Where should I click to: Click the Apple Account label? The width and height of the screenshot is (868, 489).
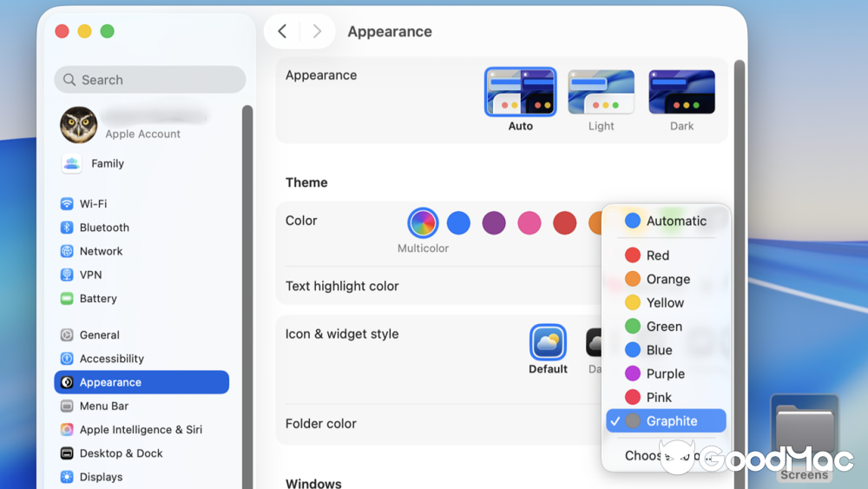[x=143, y=134]
